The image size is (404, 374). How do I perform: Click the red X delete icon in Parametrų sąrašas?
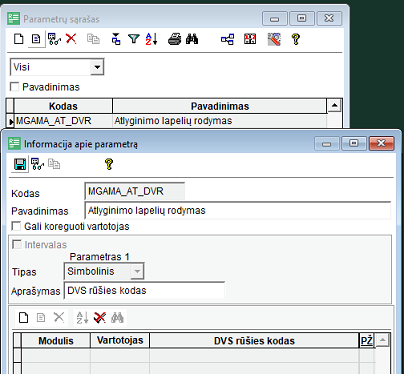[x=71, y=39]
